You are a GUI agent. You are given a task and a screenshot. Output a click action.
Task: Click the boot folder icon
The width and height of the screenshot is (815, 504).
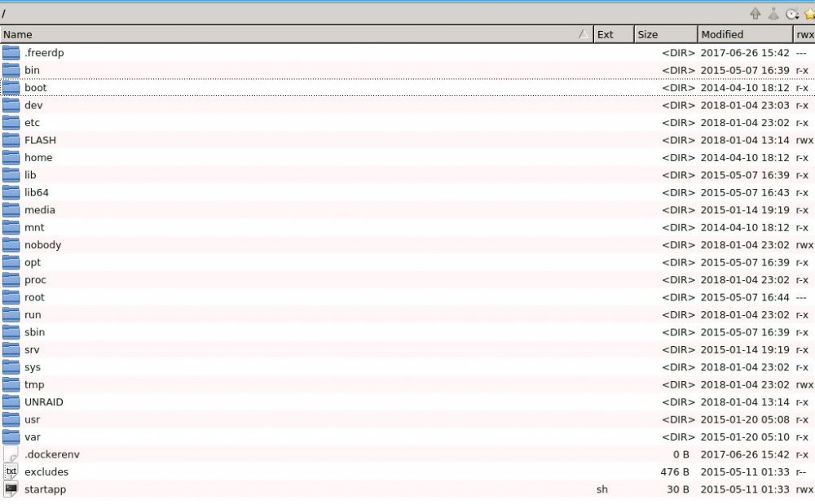[11, 87]
